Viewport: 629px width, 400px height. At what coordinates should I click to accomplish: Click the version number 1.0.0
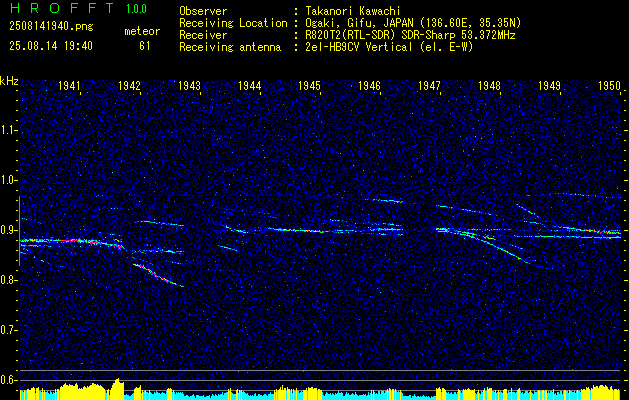(x=136, y=9)
